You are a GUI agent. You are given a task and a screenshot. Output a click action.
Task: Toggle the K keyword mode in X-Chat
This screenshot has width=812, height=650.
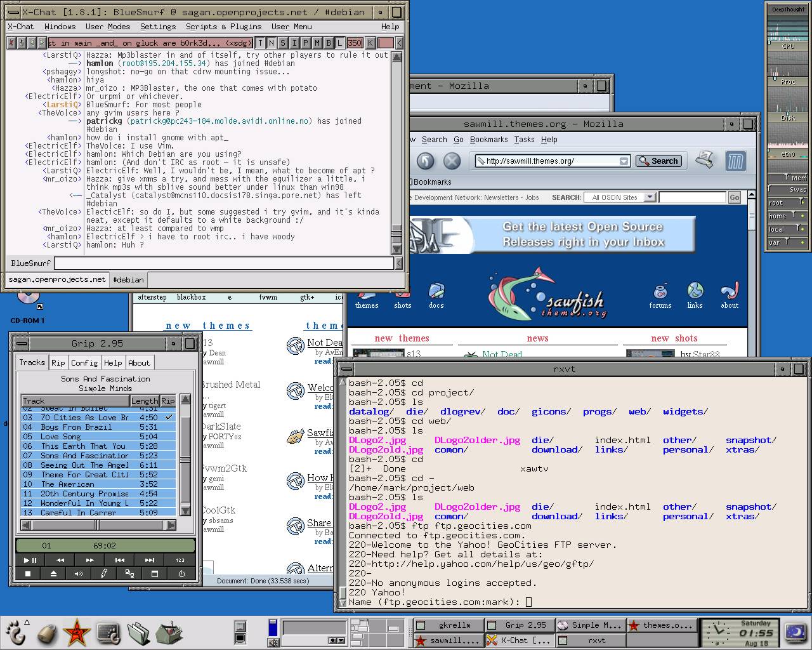pyautogui.click(x=370, y=43)
